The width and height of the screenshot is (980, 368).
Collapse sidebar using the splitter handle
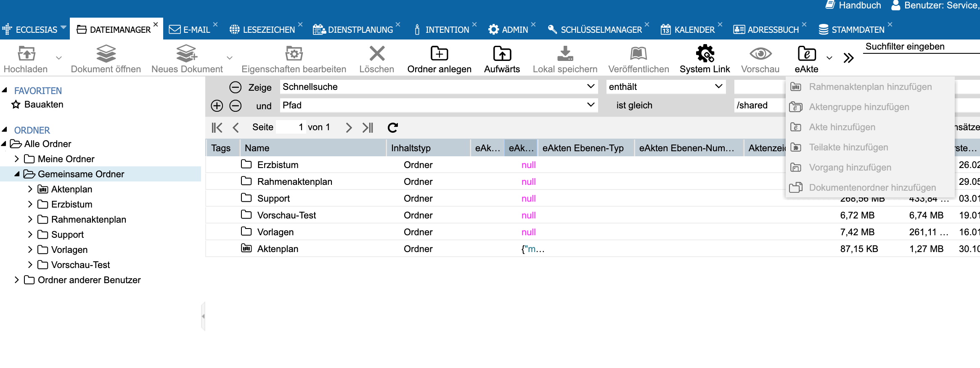203,316
